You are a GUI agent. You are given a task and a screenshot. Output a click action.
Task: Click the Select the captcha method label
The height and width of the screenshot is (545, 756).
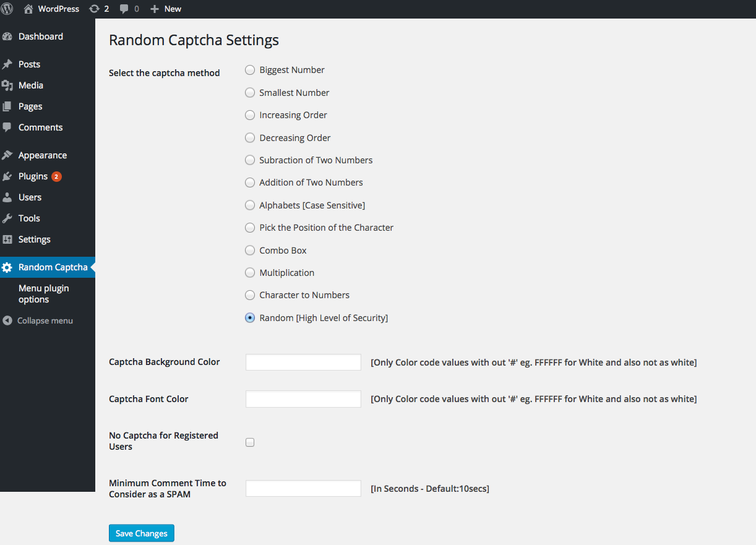pos(164,73)
